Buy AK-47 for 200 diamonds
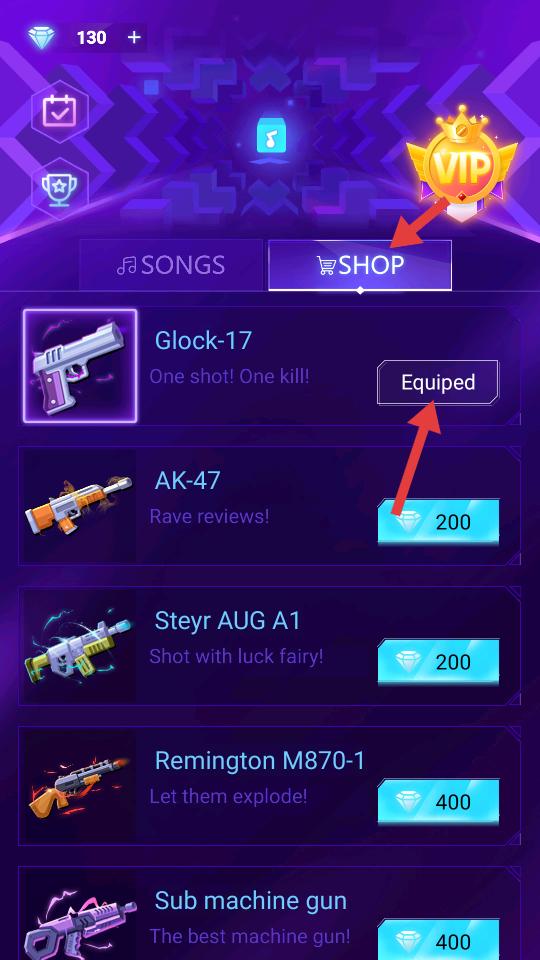The height and width of the screenshot is (960, 540). click(x=438, y=522)
